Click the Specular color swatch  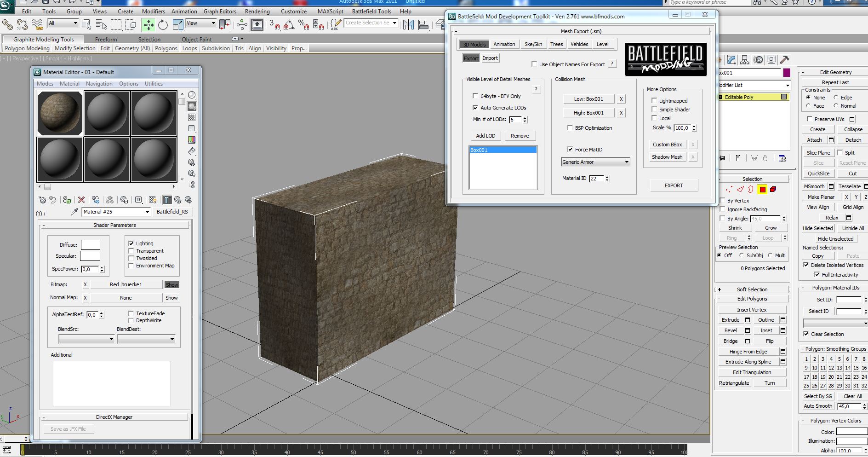90,256
